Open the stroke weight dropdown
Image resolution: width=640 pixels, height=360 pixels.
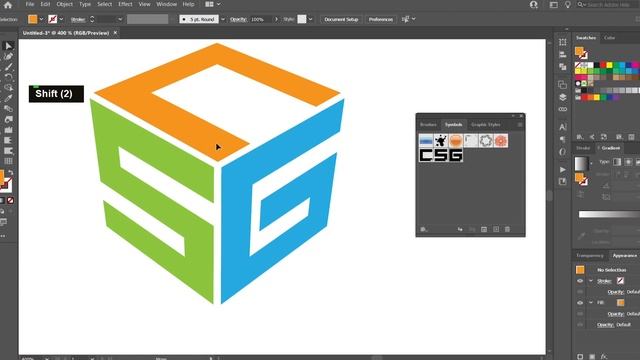click(x=120, y=19)
